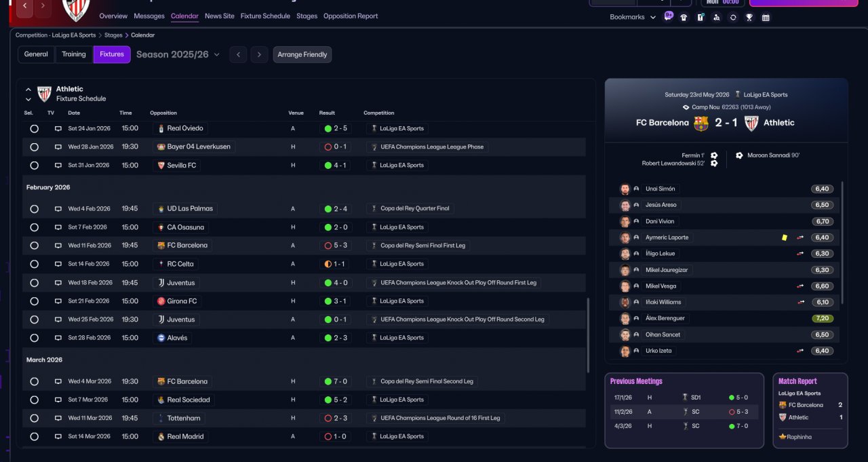The image size is (868, 462).
Task: Select radio button for Real Oviedo fixture
Action: 35,128
